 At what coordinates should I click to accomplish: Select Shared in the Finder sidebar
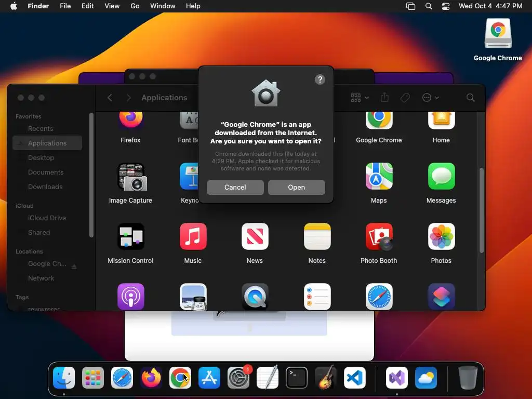click(x=47, y=232)
